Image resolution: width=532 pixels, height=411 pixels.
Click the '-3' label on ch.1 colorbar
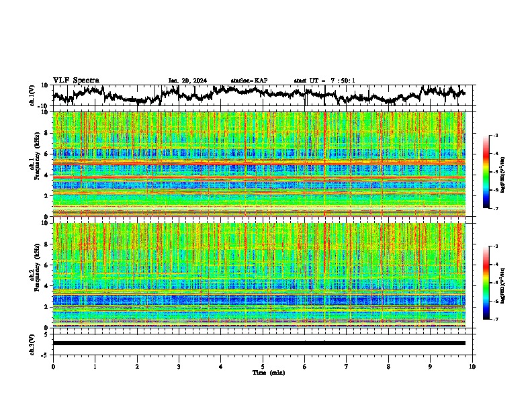[x=495, y=136]
